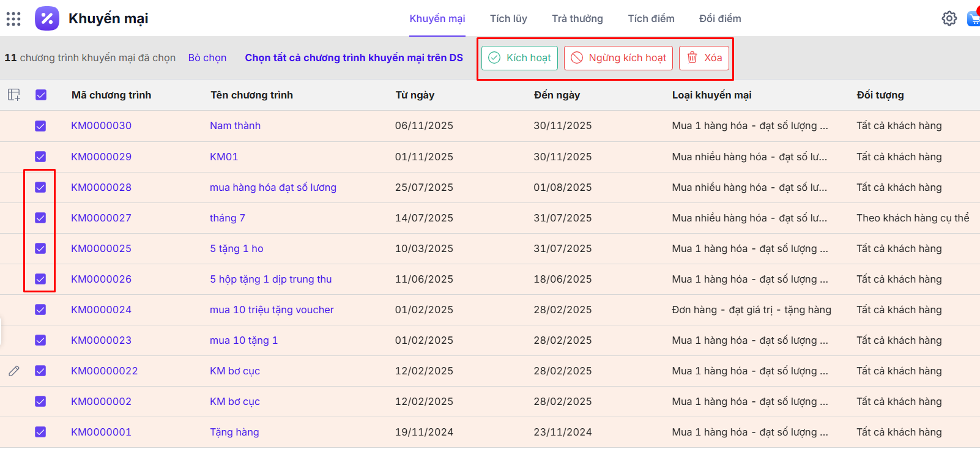Open the app launcher grid icon
Viewport: 980px width, 460px height.
pyautogui.click(x=13, y=19)
